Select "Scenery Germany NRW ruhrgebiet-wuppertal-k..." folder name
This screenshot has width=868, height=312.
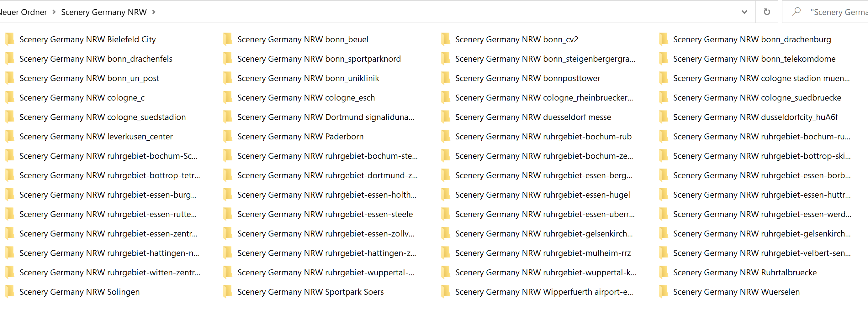pos(546,273)
